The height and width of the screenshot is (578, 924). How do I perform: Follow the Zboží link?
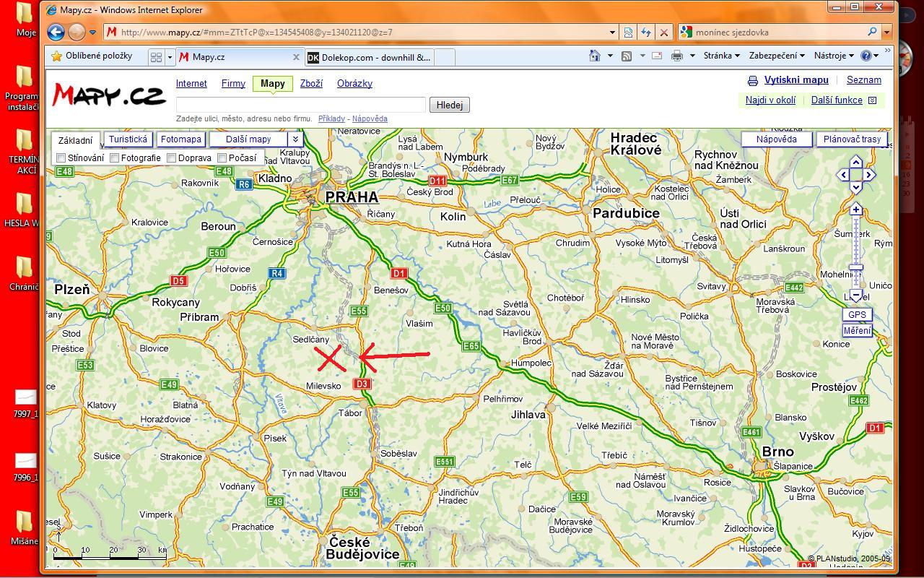coord(311,83)
